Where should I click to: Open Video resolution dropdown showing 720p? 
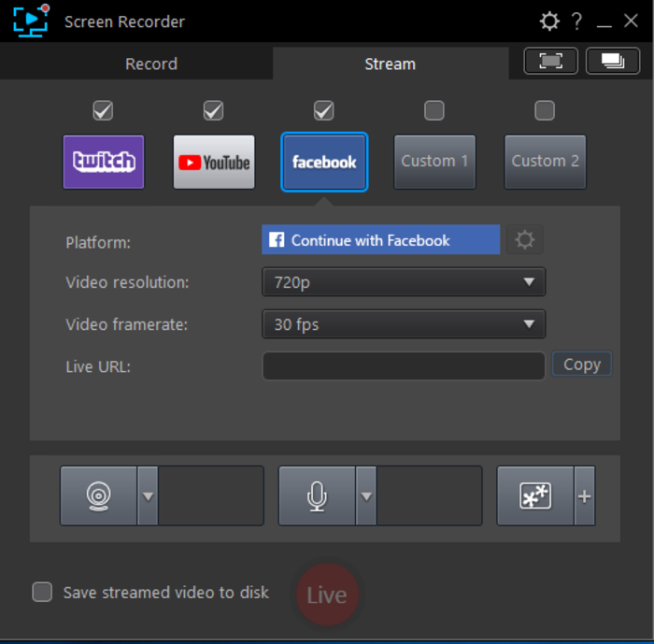coord(404,281)
